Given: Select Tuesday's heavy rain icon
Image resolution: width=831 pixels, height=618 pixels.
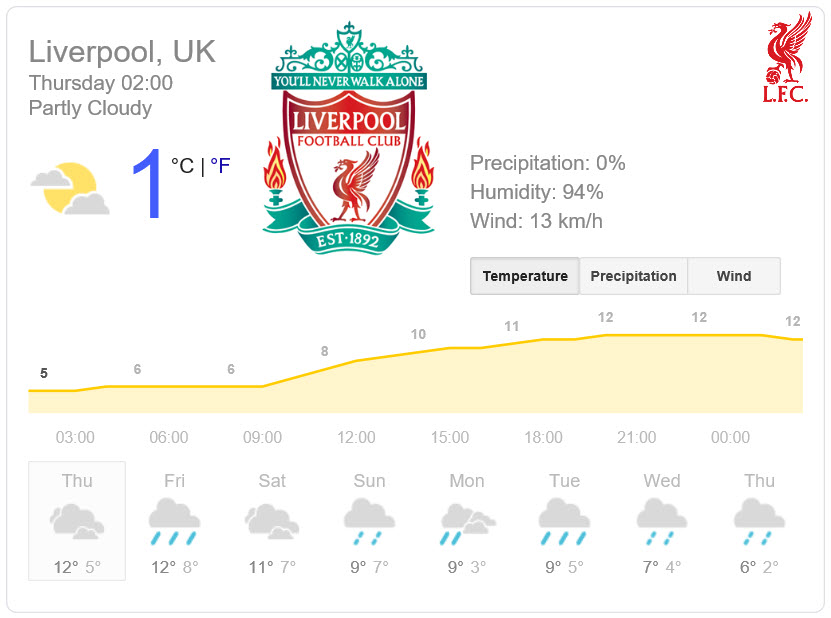Looking at the screenshot, I should point(564,522).
